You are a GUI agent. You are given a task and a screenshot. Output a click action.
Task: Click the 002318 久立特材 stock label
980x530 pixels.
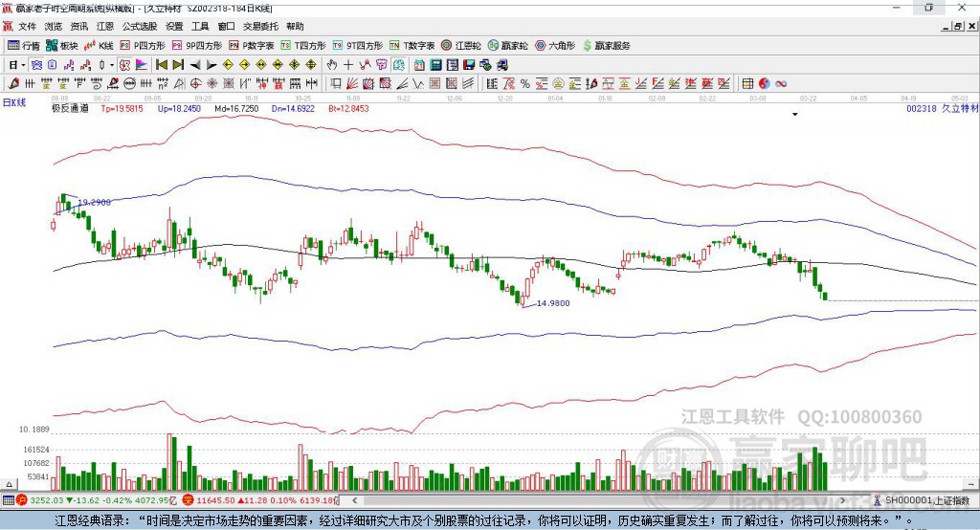943,108
